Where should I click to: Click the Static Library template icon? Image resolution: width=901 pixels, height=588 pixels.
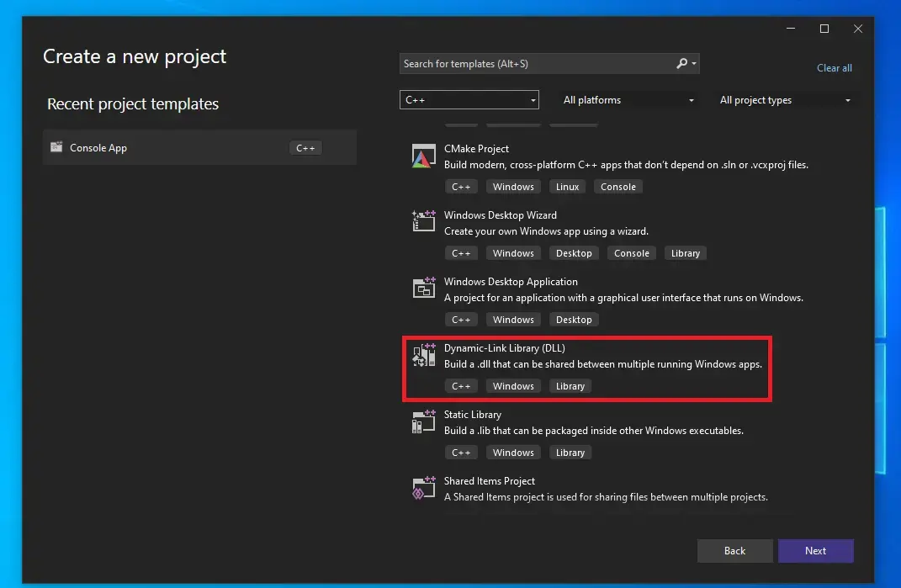tap(423, 422)
